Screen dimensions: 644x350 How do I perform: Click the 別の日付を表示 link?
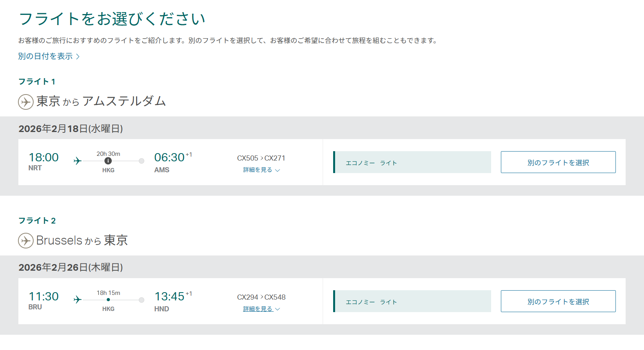coord(45,56)
